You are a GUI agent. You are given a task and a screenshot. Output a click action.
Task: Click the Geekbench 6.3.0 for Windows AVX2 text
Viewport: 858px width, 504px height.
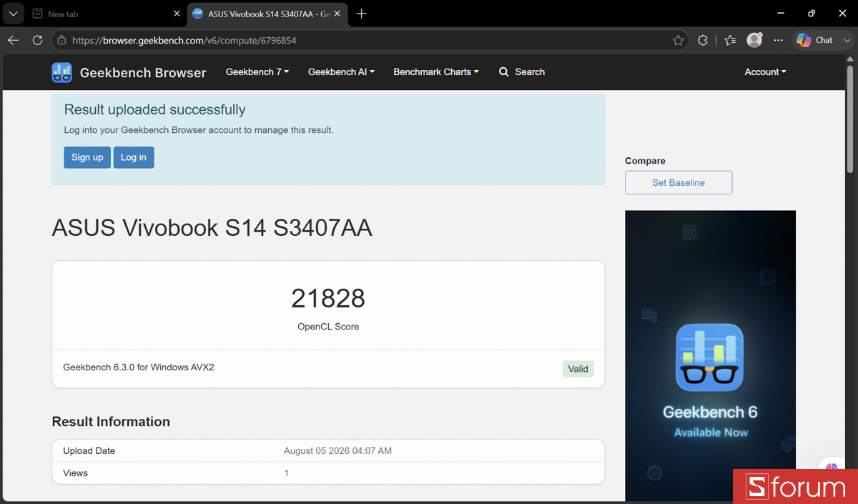pos(139,367)
